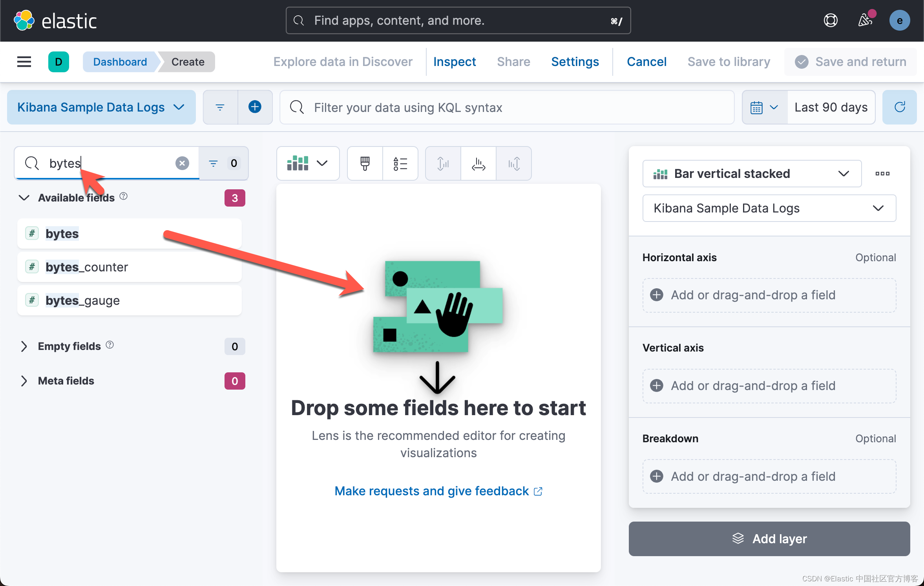Viewport: 924px width, 586px height.
Task: Open the visual options paintbrush icon
Action: click(365, 163)
